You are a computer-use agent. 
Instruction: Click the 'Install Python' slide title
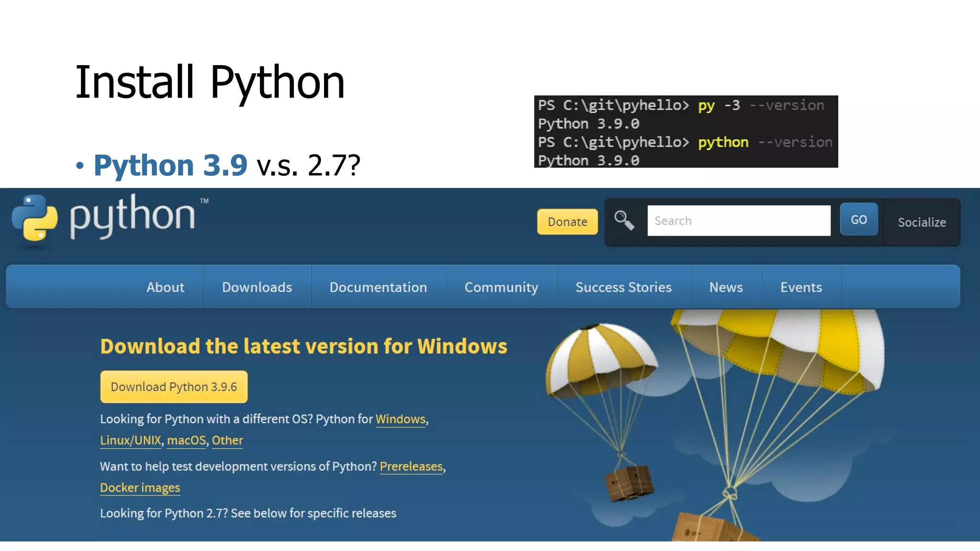pyautogui.click(x=210, y=82)
